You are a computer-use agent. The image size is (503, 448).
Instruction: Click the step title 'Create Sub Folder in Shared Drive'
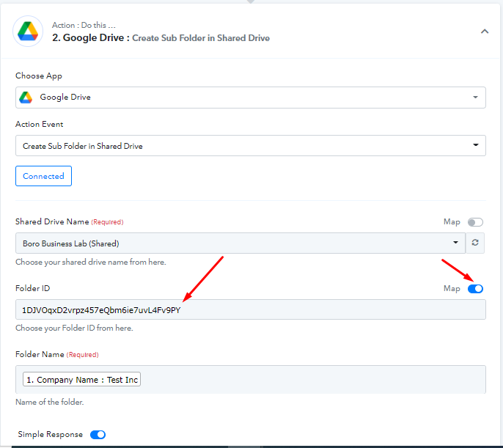tap(201, 38)
